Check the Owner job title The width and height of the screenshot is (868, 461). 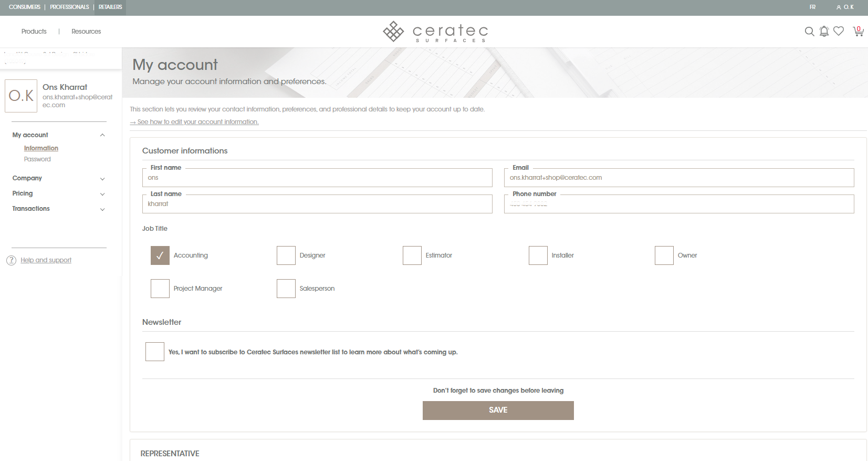(664, 255)
